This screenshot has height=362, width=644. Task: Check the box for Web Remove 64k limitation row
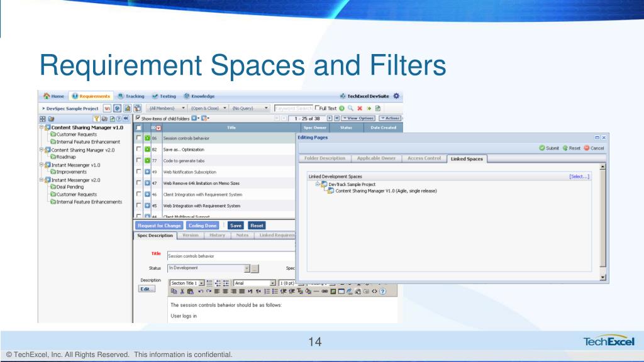tap(139, 183)
